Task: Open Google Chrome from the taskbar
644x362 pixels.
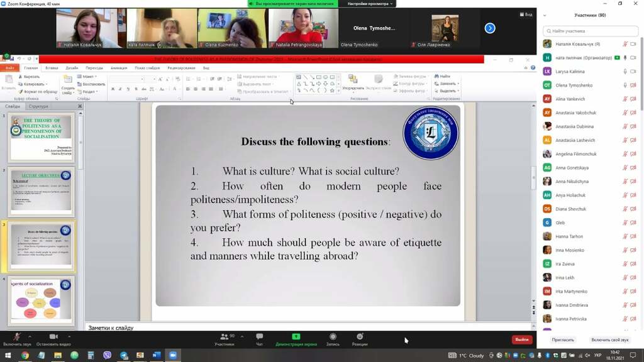Action: tap(25, 355)
